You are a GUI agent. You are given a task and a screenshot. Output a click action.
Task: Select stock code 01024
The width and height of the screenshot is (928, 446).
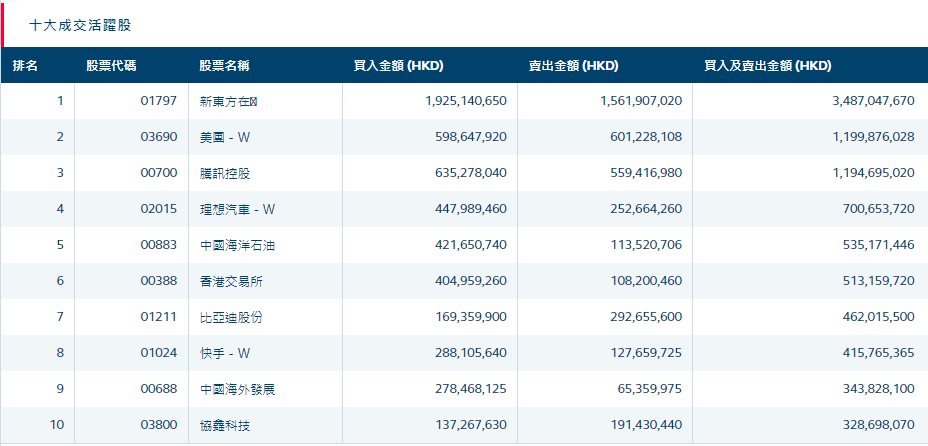tap(159, 353)
